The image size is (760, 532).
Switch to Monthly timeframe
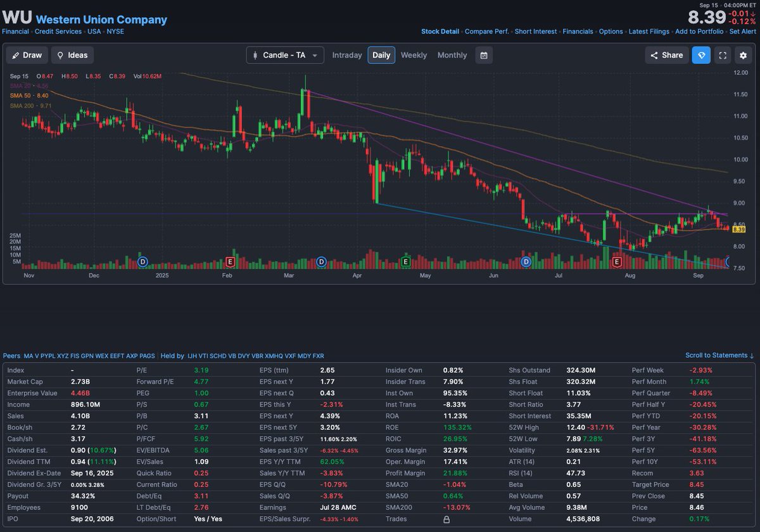[x=452, y=55]
